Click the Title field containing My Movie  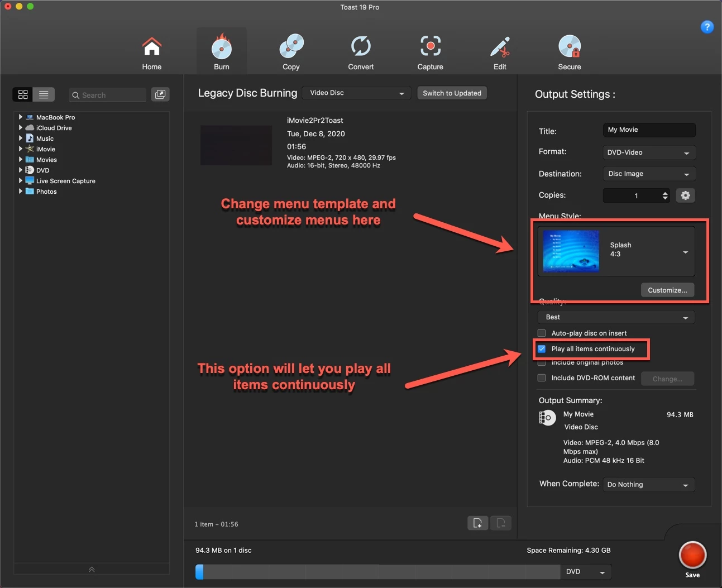click(649, 130)
